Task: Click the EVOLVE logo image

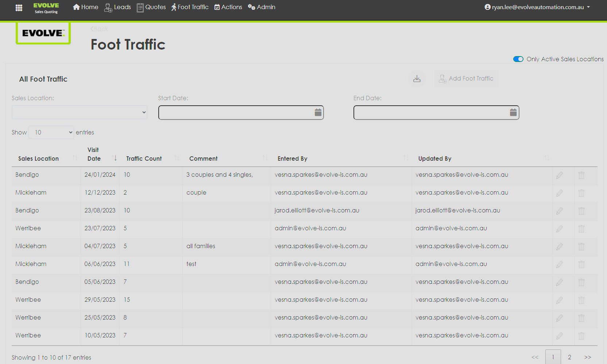Action: click(x=43, y=33)
